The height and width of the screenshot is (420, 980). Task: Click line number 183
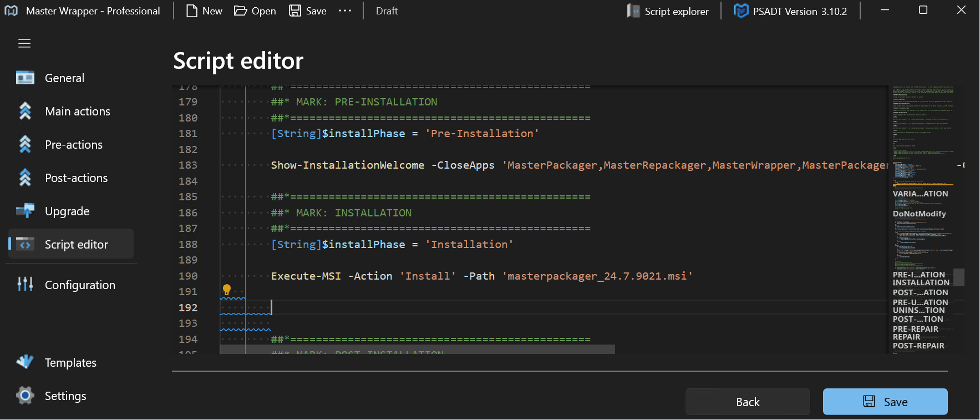(x=188, y=165)
